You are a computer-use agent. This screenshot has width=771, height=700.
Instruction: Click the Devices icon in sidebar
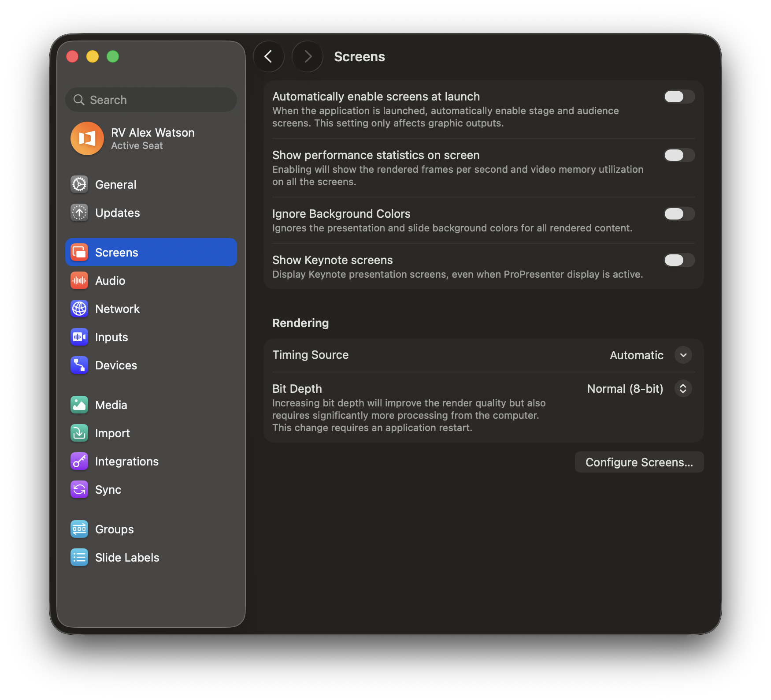coord(79,365)
